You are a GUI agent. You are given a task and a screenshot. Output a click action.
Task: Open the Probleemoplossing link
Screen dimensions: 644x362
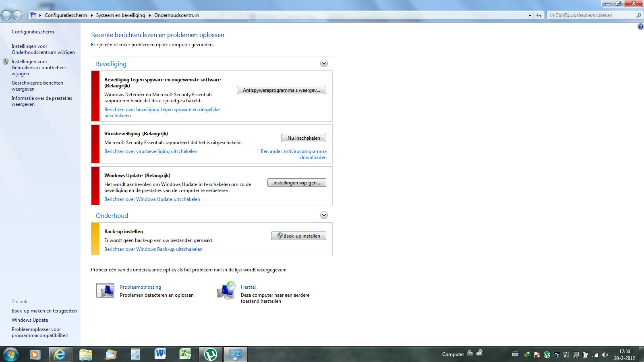point(141,287)
